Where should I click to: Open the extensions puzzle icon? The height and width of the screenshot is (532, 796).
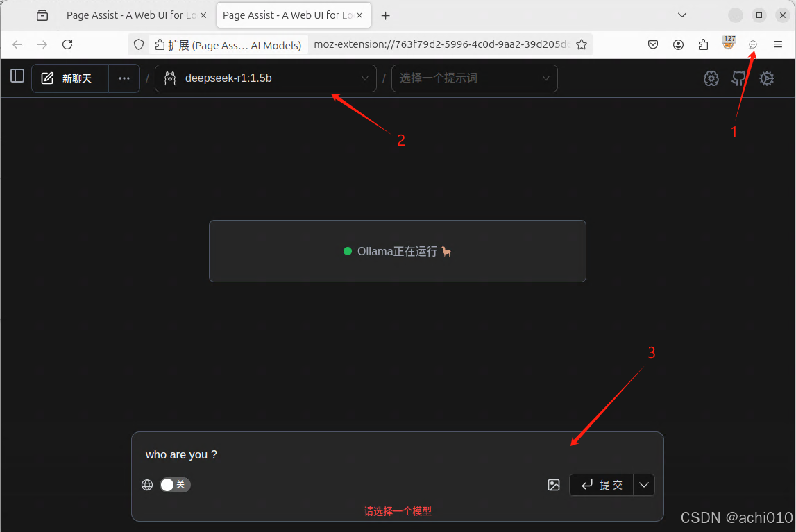click(703, 44)
